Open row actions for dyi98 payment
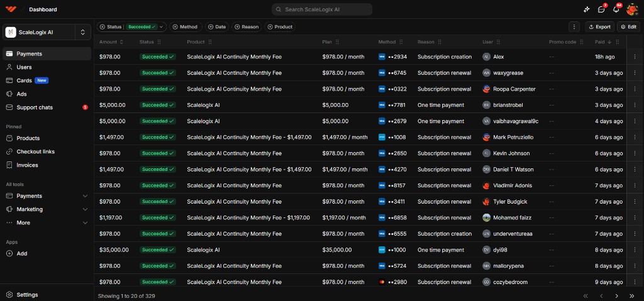The height and width of the screenshot is (301, 644). [x=635, y=249]
